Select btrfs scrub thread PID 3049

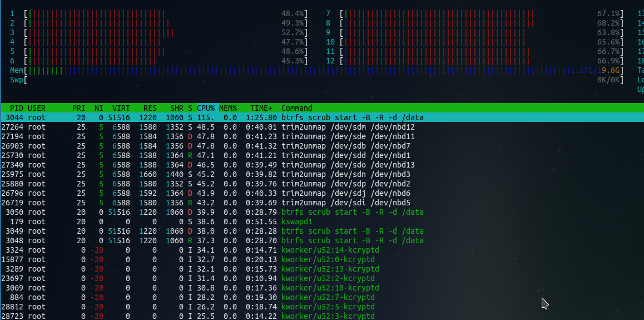click(x=322, y=231)
